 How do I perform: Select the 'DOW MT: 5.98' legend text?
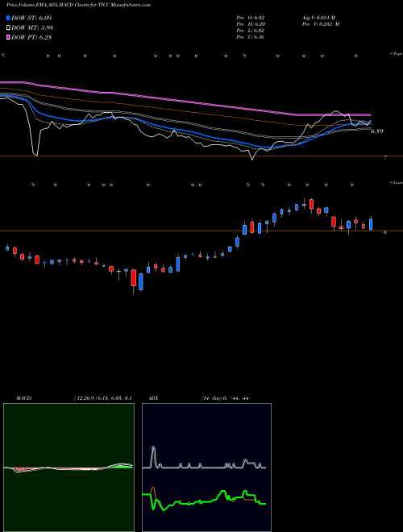coord(32,28)
